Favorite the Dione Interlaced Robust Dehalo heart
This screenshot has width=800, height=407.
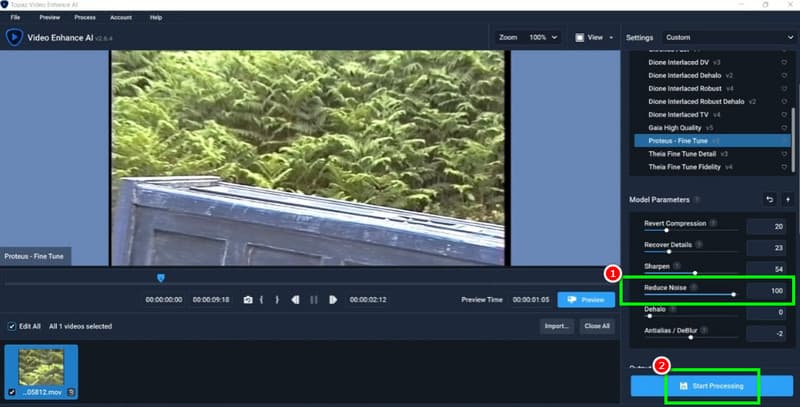coord(784,101)
